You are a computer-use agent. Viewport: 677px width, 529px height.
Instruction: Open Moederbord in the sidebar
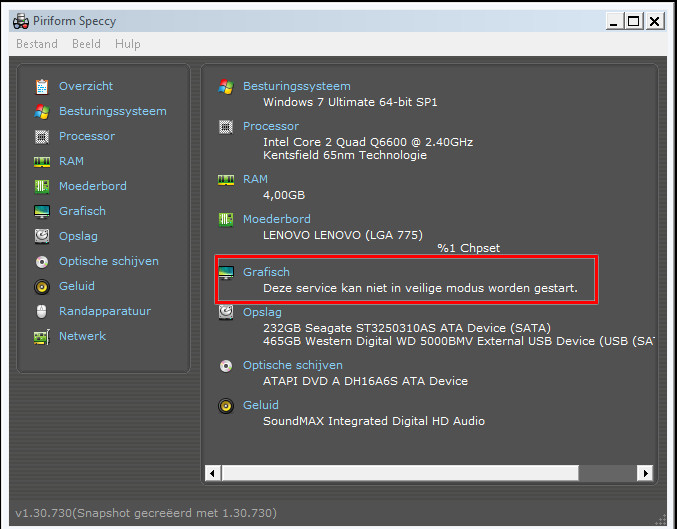[x=93, y=186]
